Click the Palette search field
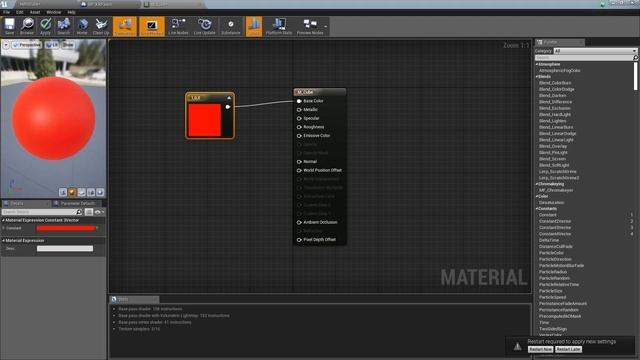 [x=584, y=58]
